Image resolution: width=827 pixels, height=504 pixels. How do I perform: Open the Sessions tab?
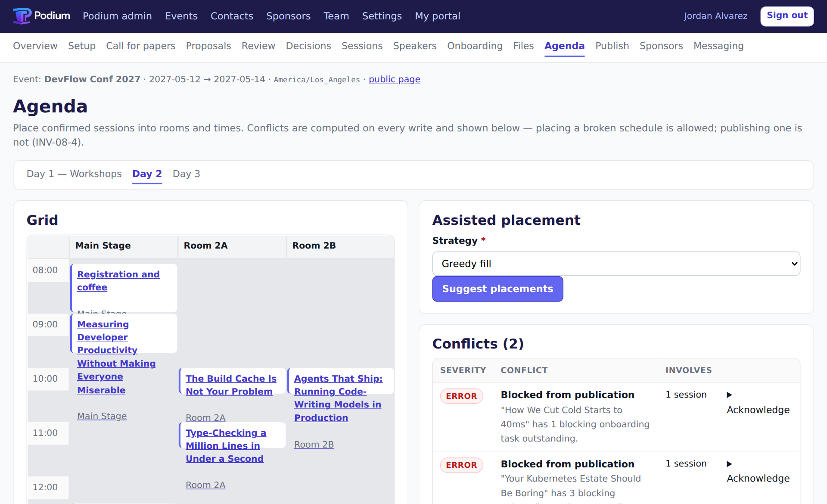[x=362, y=46]
